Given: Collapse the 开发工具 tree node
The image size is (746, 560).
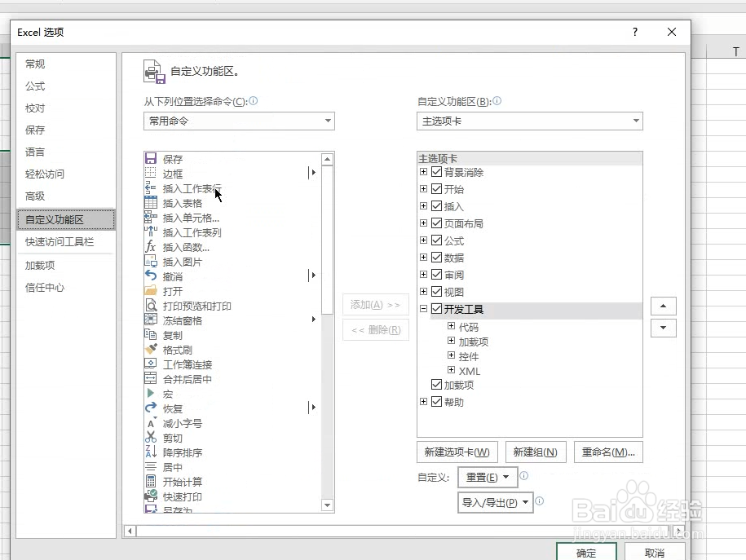Looking at the screenshot, I should point(423,309).
